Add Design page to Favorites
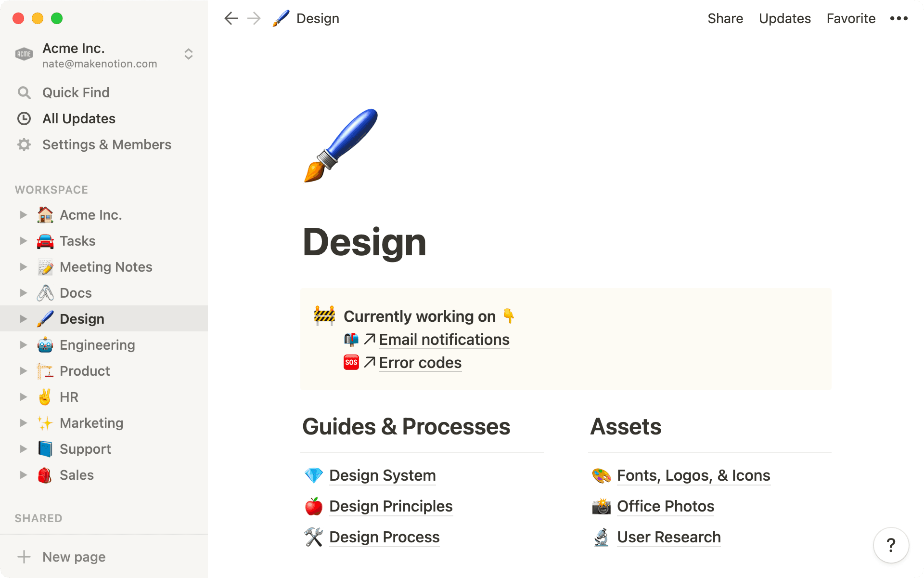 point(850,18)
